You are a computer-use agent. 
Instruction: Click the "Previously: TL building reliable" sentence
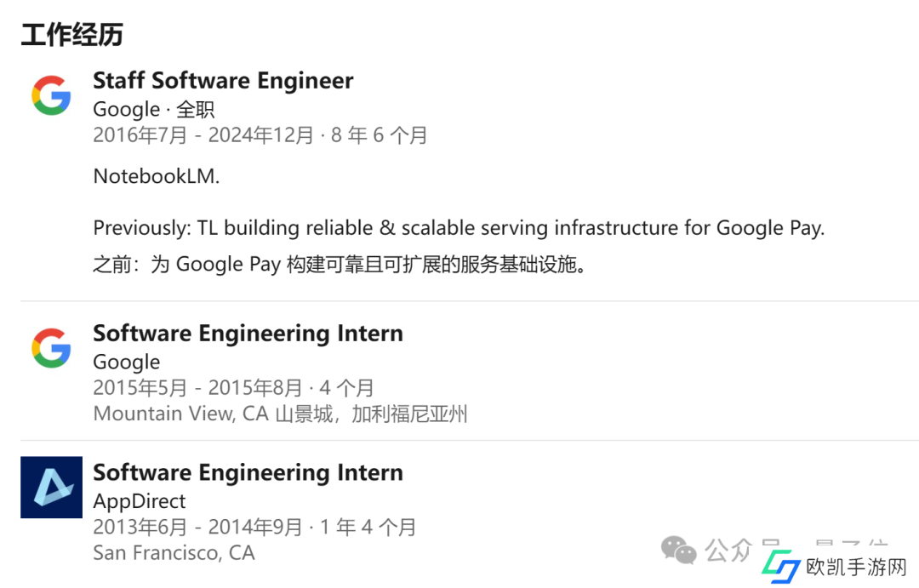459,228
